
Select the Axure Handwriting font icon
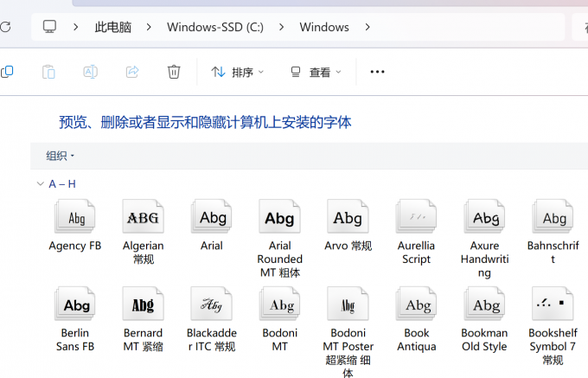484,216
